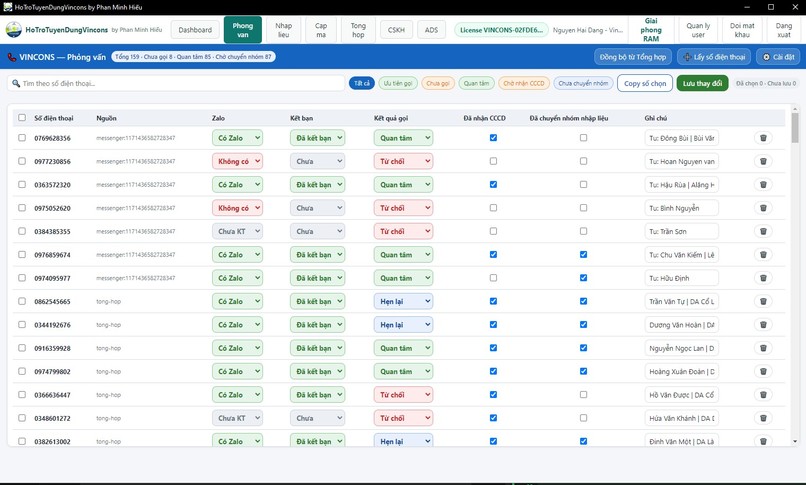
Task: Open Kết bạn dropdown for 0363572320
Action: click(x=317, y=184)
